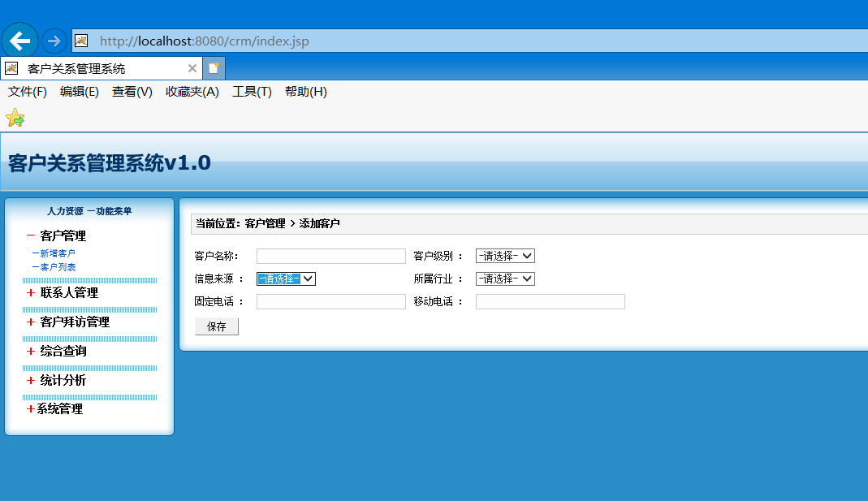Open the 信息来源 dropdown

click(286, 279)
